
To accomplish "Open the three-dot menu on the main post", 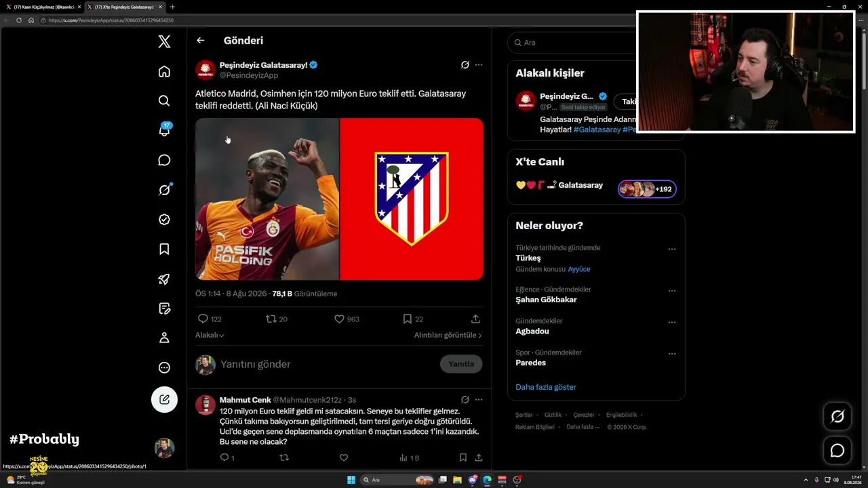I will point(479,65).
